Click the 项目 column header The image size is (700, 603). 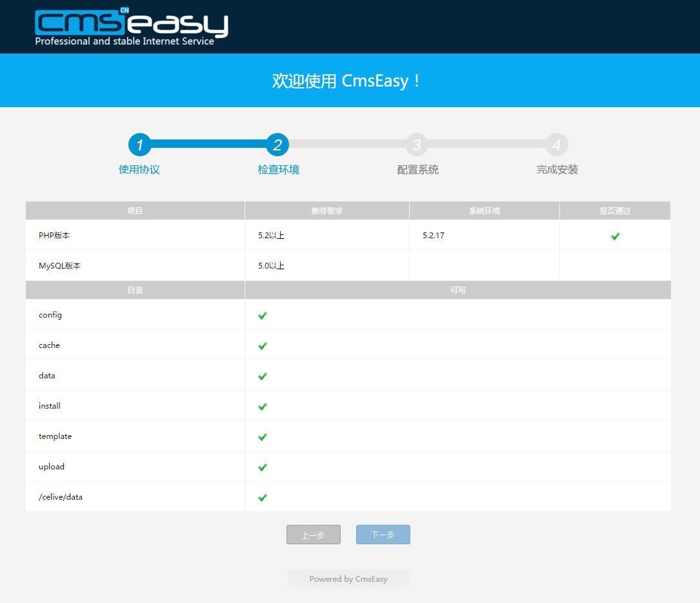click(135, 211)
